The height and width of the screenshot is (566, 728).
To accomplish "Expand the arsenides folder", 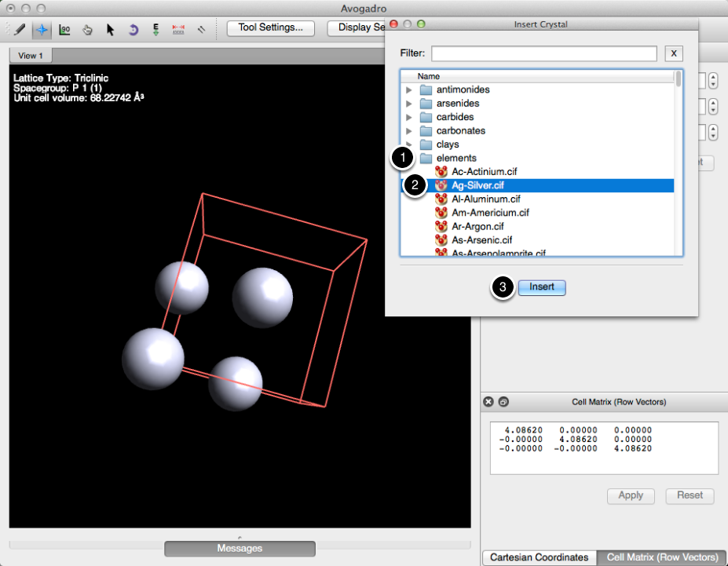I will (x=408, y=104).
